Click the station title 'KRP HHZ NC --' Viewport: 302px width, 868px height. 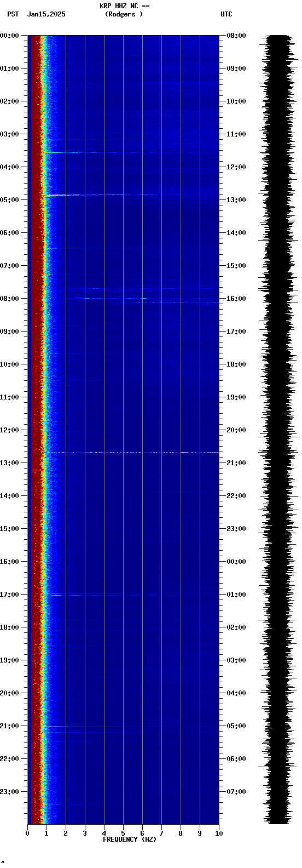coord(124,6)
